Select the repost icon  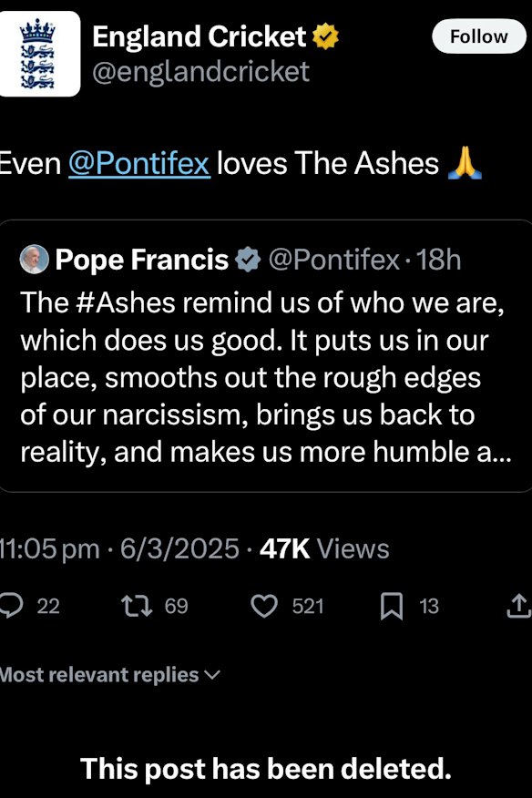pos(135,606)
